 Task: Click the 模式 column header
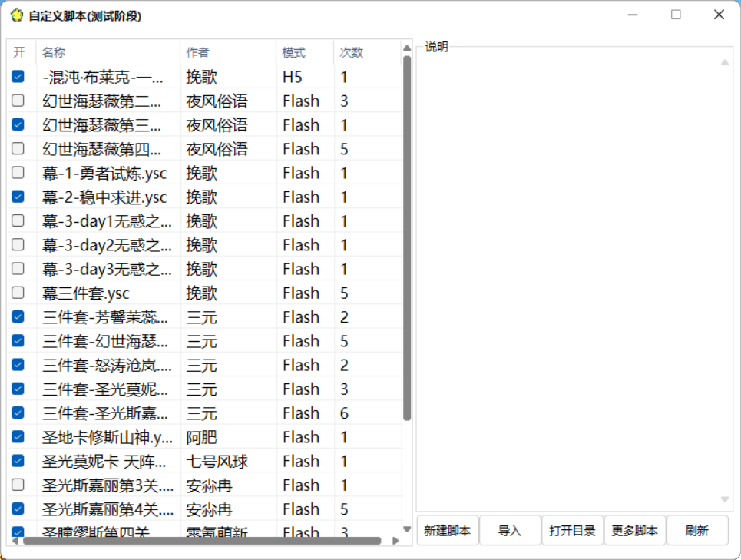[x=305, y=52]
